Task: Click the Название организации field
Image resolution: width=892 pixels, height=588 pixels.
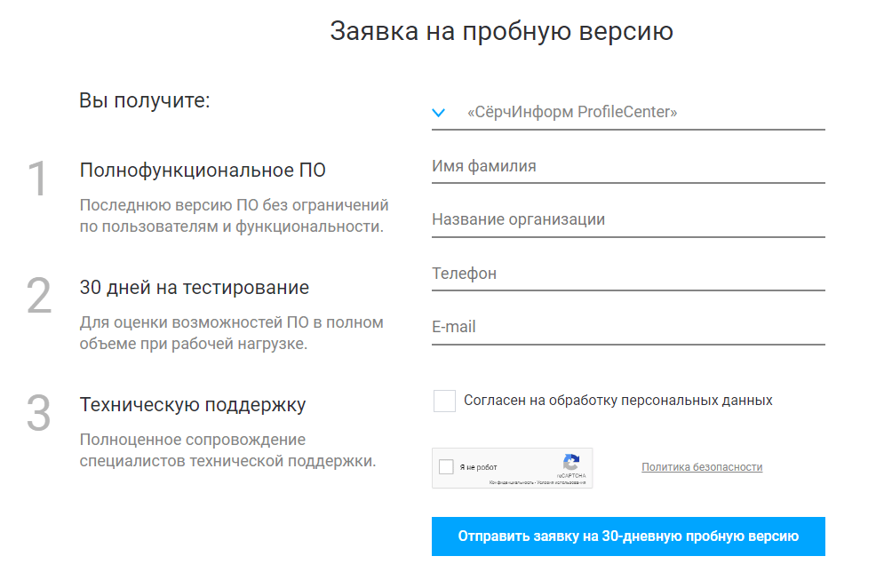Action: [x=628, y=220]
